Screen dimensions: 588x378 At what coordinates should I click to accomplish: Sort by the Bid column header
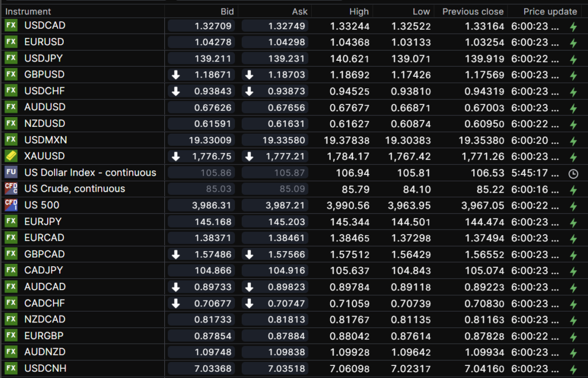point(227,11)
